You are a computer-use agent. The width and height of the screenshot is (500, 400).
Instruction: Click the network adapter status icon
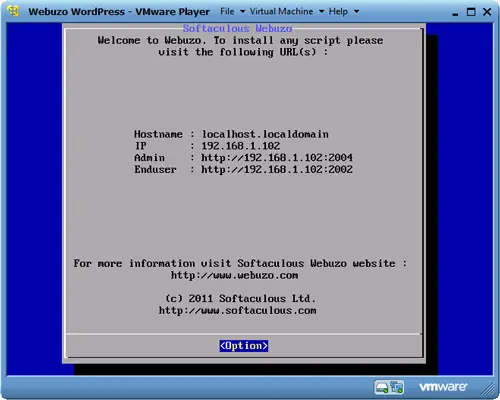pos(397,387)
